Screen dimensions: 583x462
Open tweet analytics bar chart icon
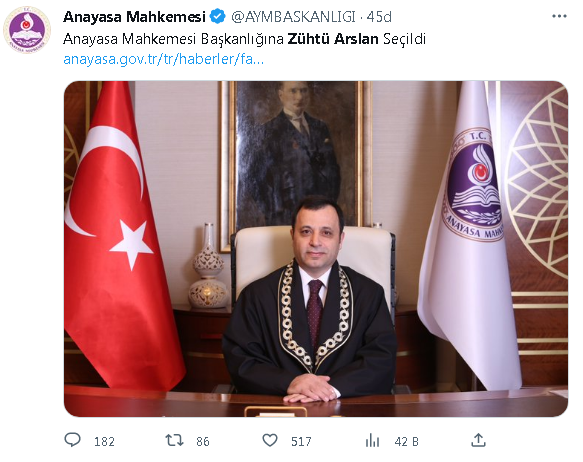pyautogui.click(x=372, y=441)
